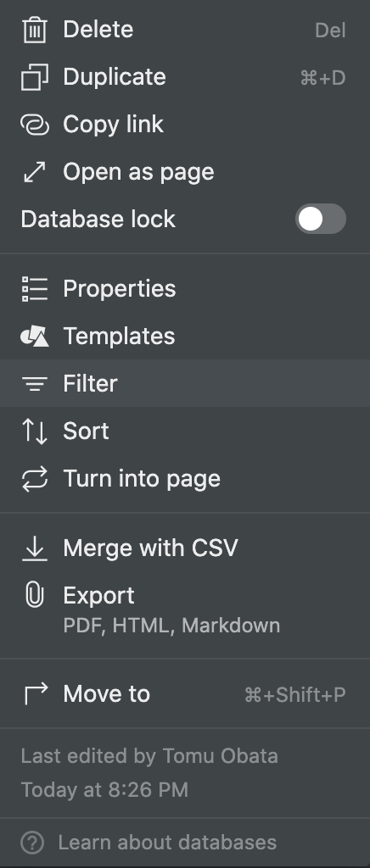The image size is (370, 868).
Task: Click the Filter lines icon
Action: click(x=34, y=384)
